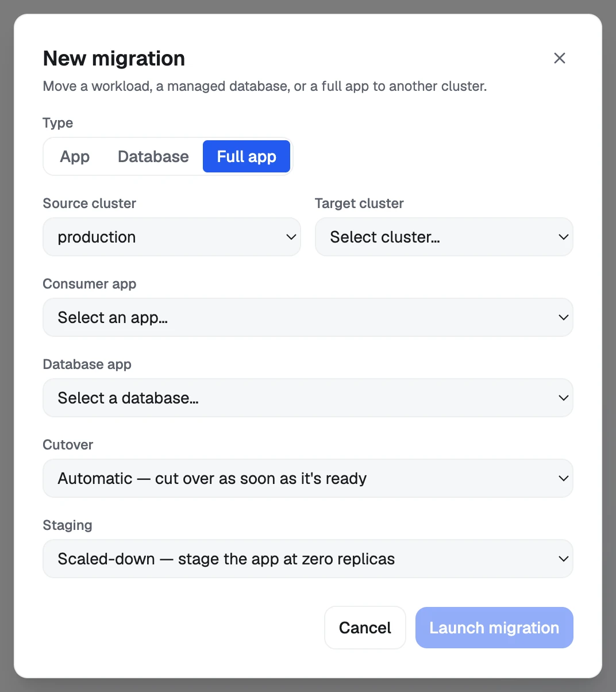Close the New migration dialog
The height and width of the screenshot is (692, 616).
coord(560,58)
